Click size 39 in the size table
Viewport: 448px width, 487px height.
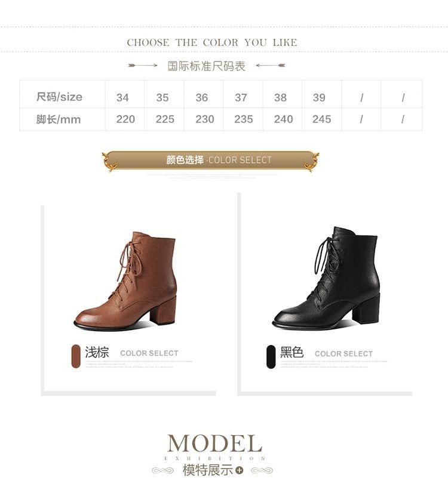[319, 97]
